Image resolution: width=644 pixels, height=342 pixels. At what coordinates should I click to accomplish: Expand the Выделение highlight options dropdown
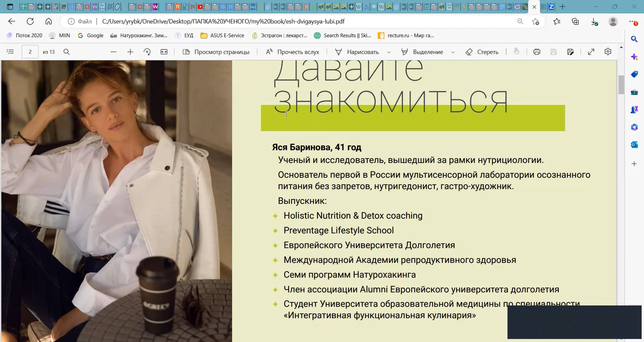pos(453,52)
